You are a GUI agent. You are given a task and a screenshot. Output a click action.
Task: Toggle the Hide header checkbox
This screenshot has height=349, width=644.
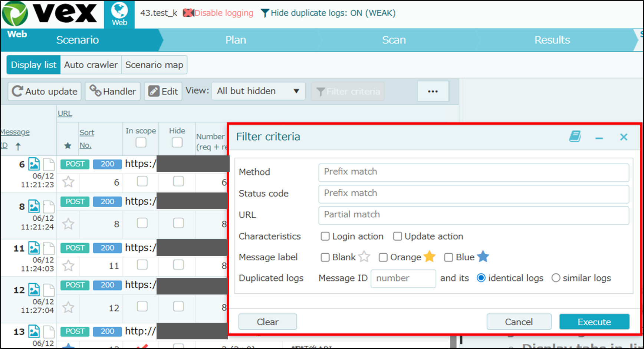(177, 142)
